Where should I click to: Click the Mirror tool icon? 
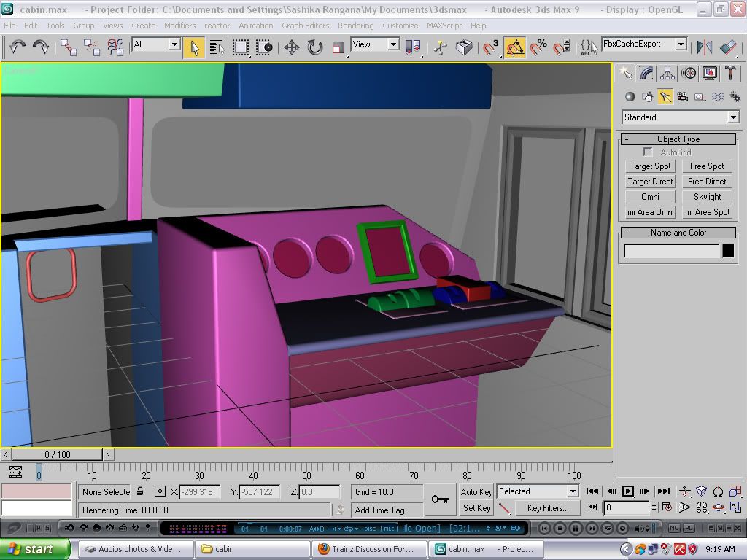704,47
